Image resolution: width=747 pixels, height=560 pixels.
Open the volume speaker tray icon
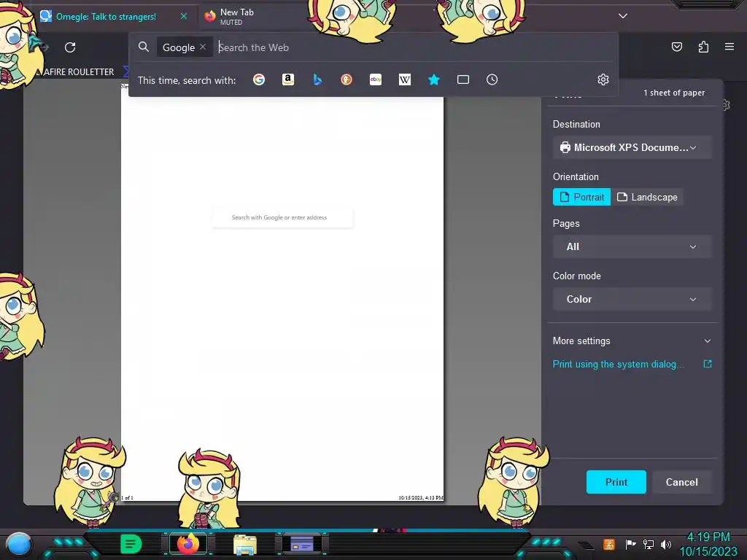point(666,544)
